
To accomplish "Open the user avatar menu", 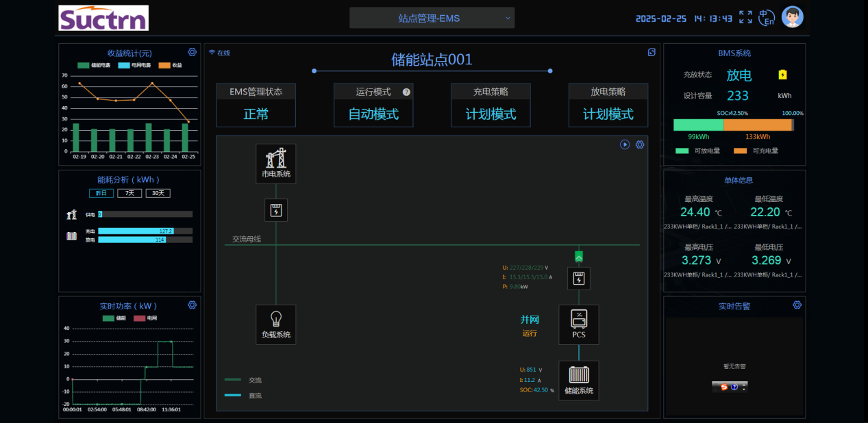I will tap(793, 17).
